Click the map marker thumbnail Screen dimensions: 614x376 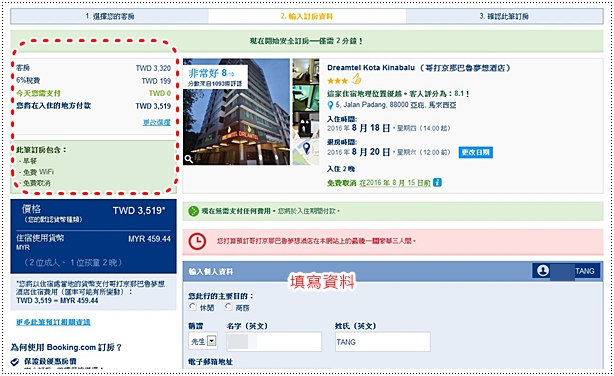pyautogui.click(x=306, y=149)
